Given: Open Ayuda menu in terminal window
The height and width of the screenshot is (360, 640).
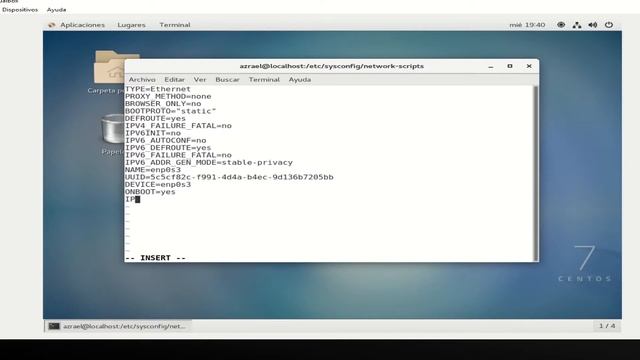Looking at the screenshot, I should [300, 80].
